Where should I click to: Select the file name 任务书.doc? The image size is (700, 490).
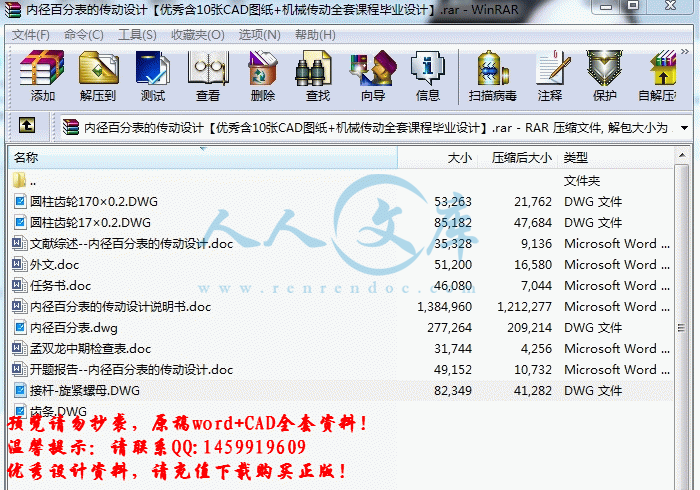(x=61, y=286)
